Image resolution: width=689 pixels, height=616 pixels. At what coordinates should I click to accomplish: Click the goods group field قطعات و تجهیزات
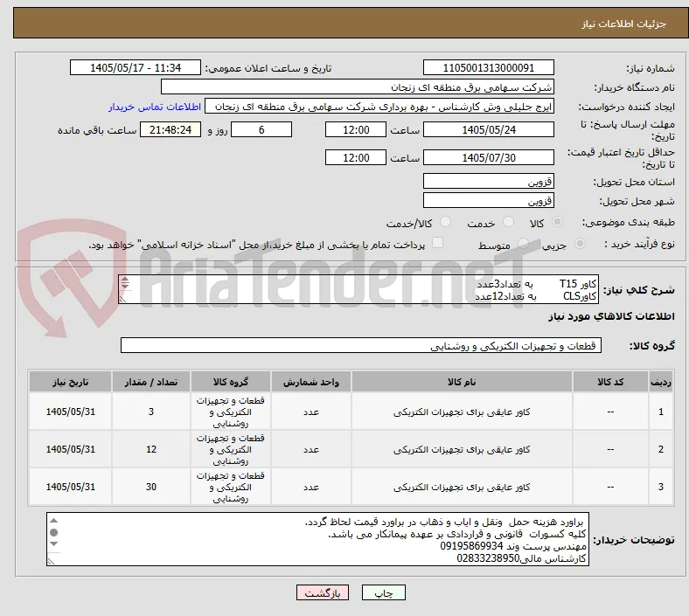coord(361,345)
